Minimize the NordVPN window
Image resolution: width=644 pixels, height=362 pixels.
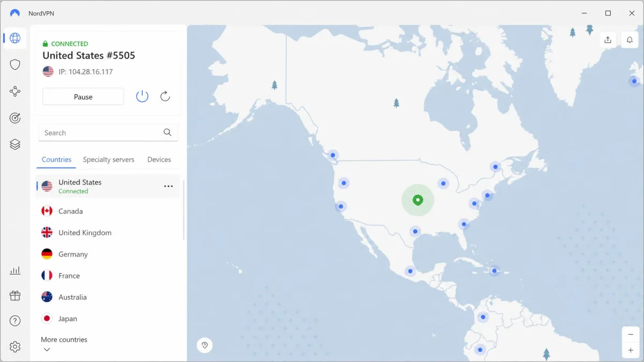[583, 13]
